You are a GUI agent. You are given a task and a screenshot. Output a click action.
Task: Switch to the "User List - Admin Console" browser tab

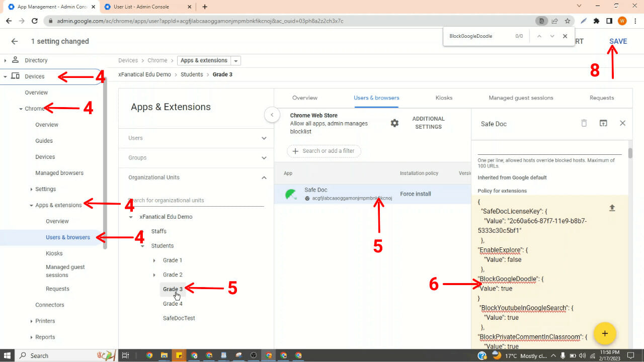click(x=142, y=8)
